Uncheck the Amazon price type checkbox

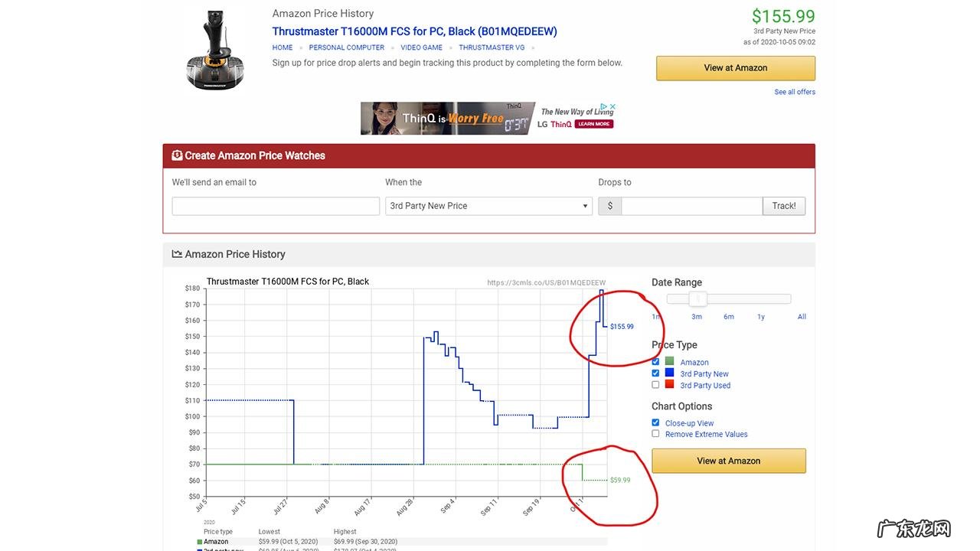(655, 362)
